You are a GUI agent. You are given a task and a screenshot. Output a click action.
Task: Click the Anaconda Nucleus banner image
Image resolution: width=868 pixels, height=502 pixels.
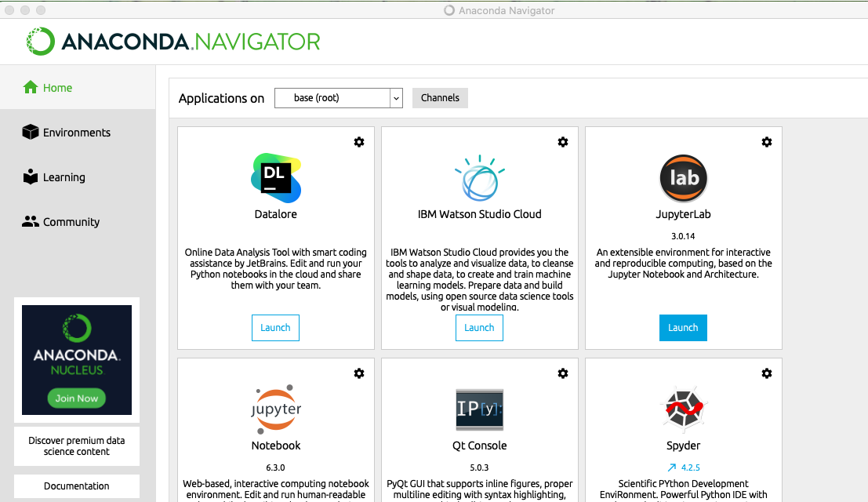(76, 360)
